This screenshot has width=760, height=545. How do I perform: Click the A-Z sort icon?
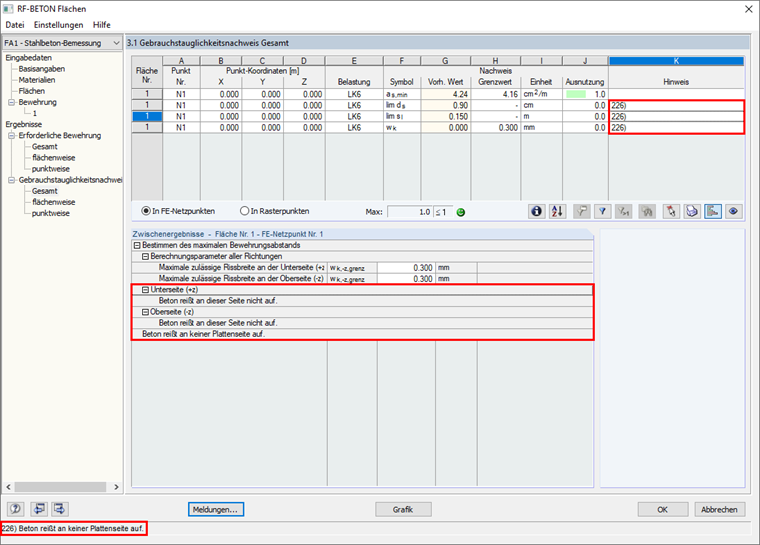[x=557, y=211]
